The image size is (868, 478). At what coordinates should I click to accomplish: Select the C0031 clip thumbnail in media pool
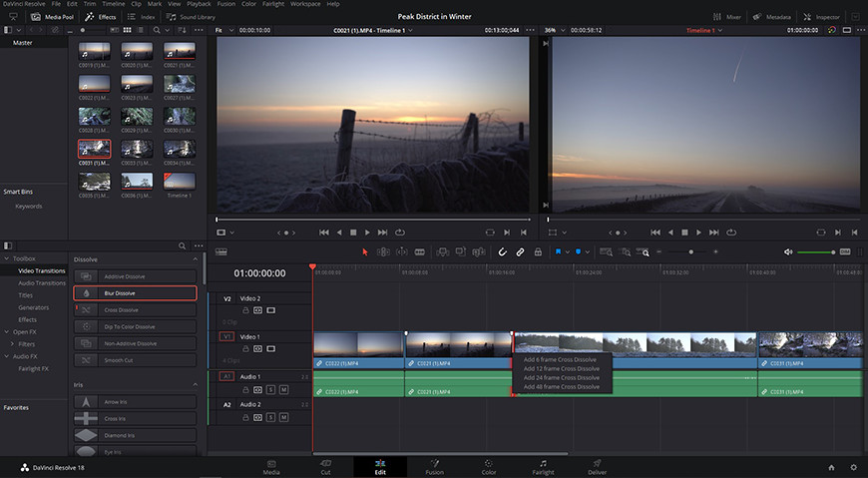pyautogui.click(x=94, y=149)
